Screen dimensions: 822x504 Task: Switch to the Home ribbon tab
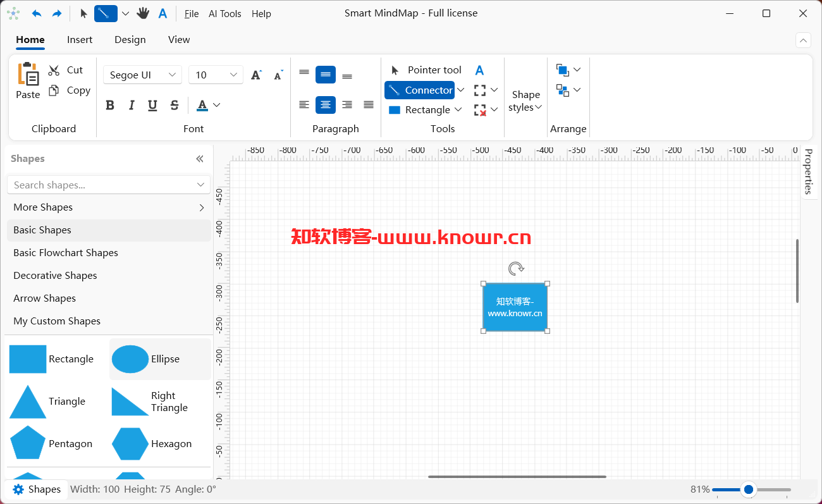click(30, 39)
